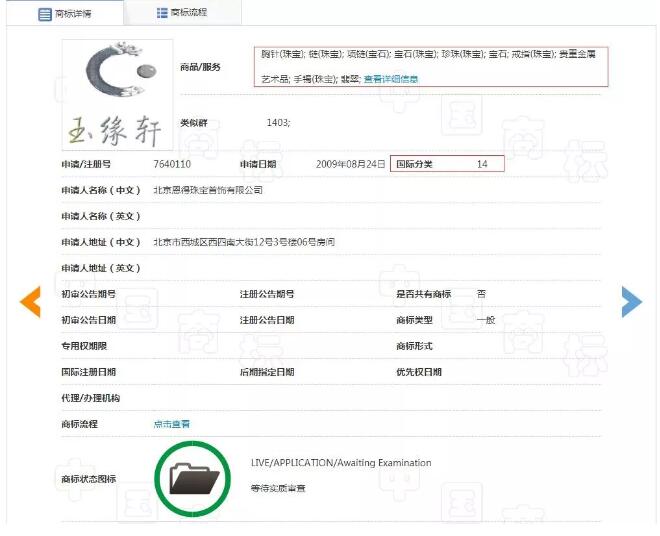Go to next trademark with blue arrow
Image resolution: width=660 pixels, height=536 pixels.
coord(632,301)
